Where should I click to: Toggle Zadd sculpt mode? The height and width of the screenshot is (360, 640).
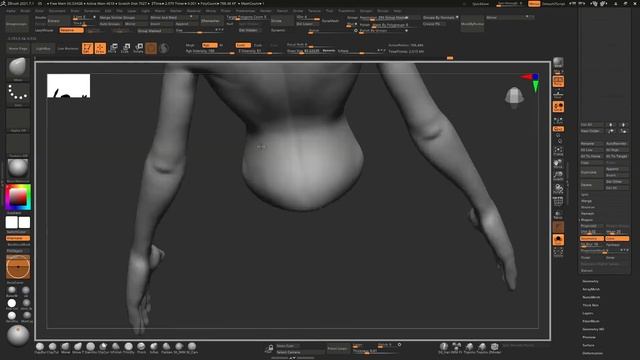[242, 45]
